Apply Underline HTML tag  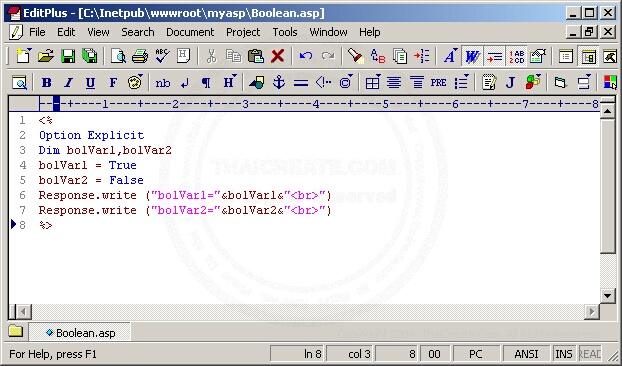point(90,83)
